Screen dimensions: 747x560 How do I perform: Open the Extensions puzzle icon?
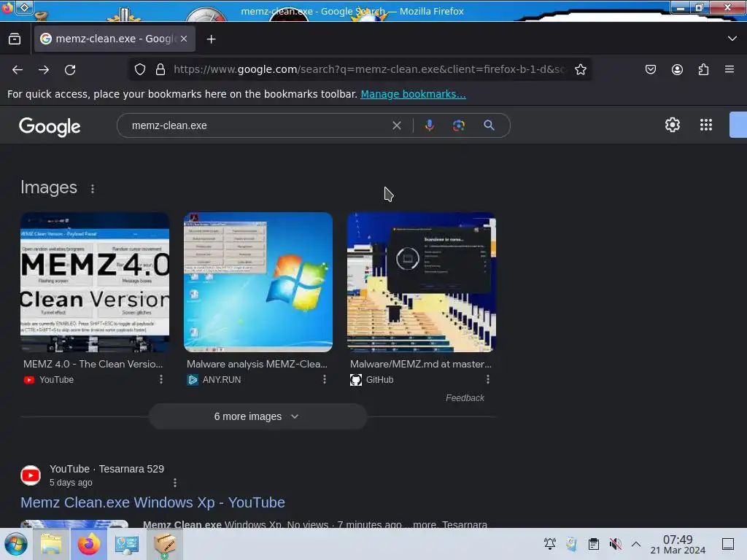coord(703,69)
